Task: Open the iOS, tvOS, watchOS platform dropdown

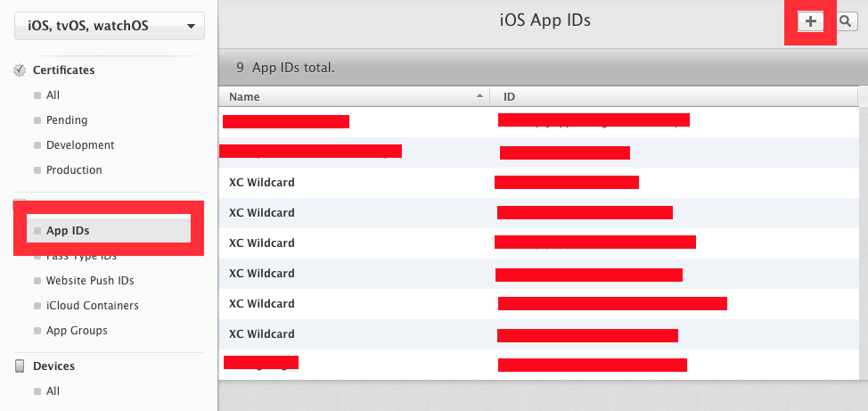Action: coord(110,26)
